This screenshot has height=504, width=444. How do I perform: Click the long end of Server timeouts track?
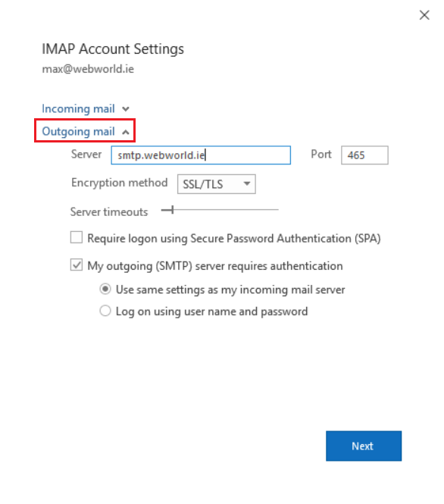point(277,210)
